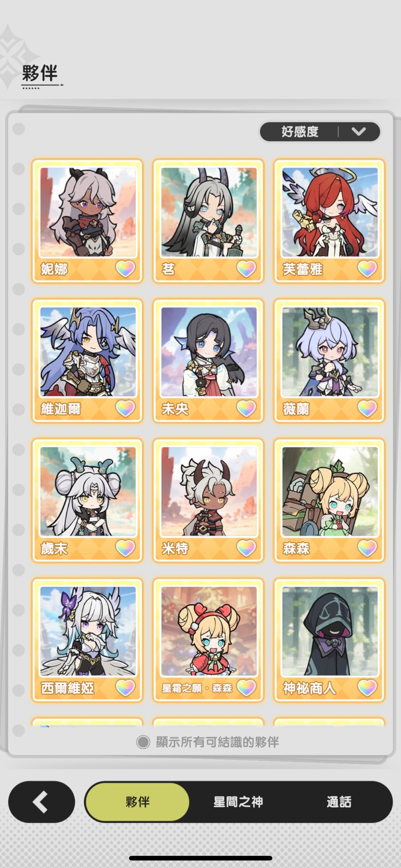The height and width of the screenshot is (868, 401).
Task: Toggle 顯示所有可結識的夥伴 radio option
Action: tap(143, 742)
